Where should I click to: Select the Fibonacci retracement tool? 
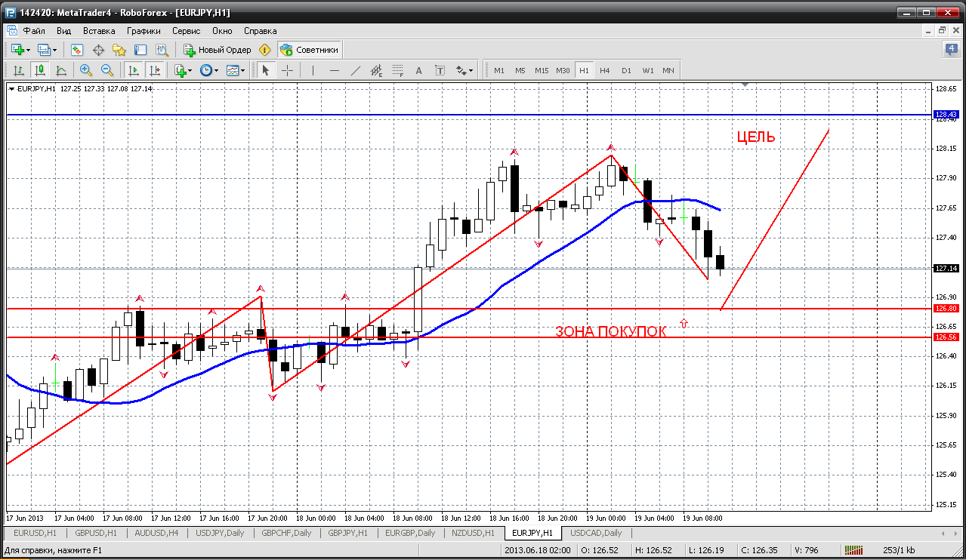398,70
